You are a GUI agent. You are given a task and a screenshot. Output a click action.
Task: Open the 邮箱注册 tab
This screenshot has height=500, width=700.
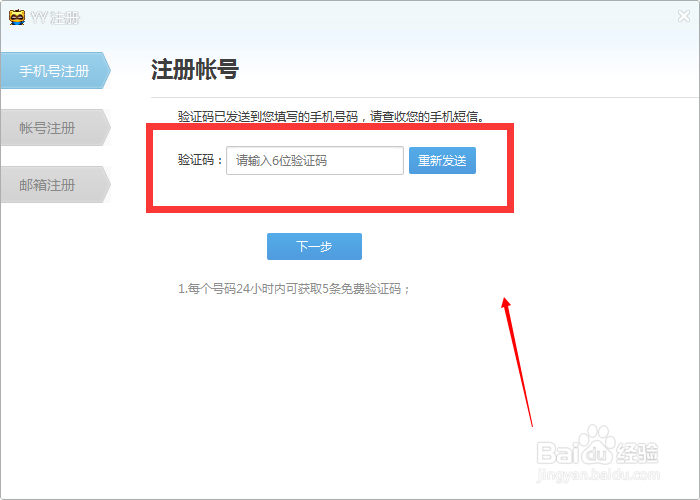click(55, 184)
